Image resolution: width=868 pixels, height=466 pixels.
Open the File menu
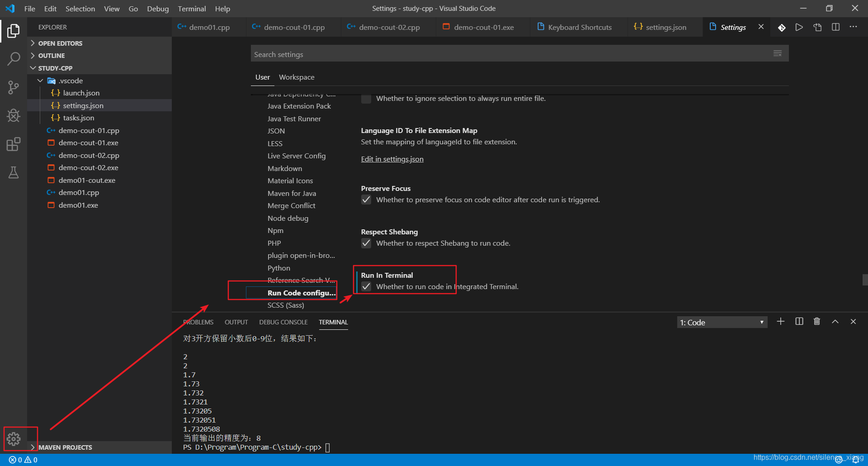click(x=29, y=9)
